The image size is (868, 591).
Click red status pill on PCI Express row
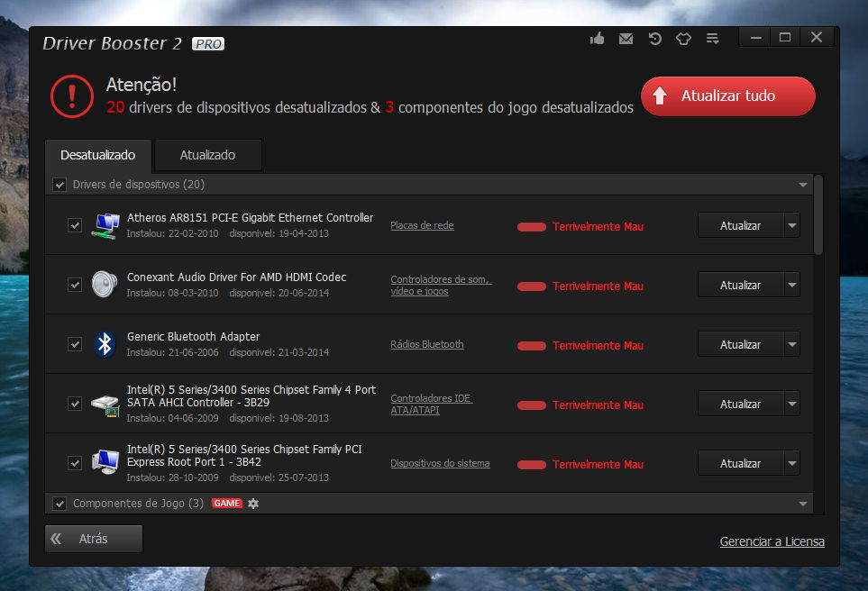coord(532,465)
